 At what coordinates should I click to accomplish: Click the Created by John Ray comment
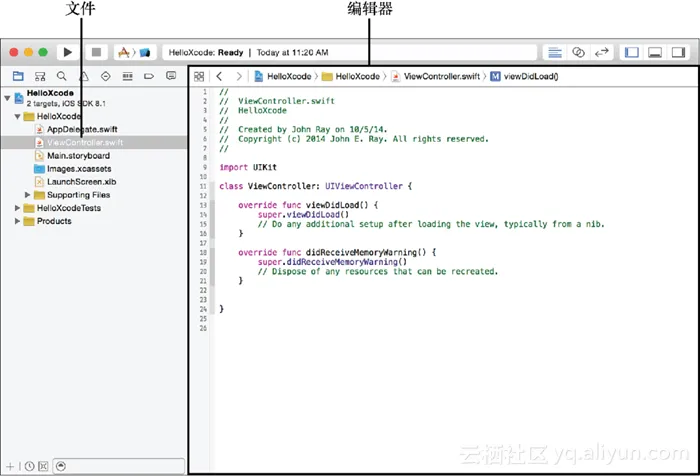pyautogui.click(x=303, y=129)
